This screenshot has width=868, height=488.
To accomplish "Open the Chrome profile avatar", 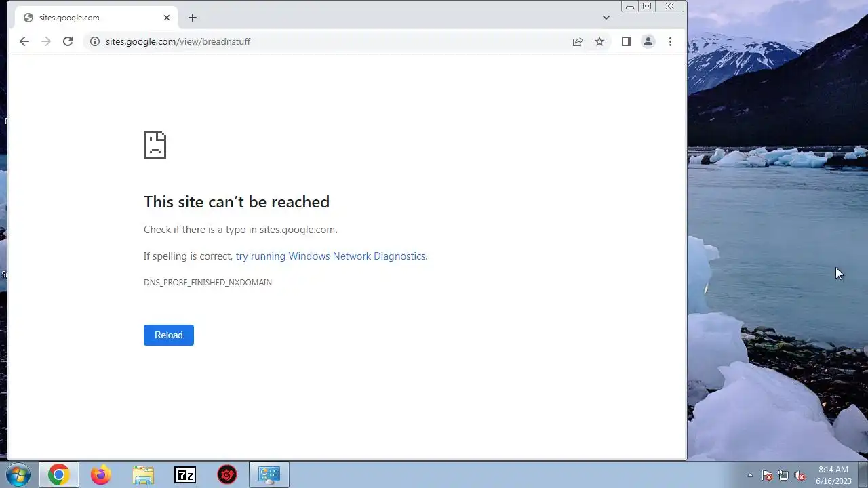I will tap(648, 41).
